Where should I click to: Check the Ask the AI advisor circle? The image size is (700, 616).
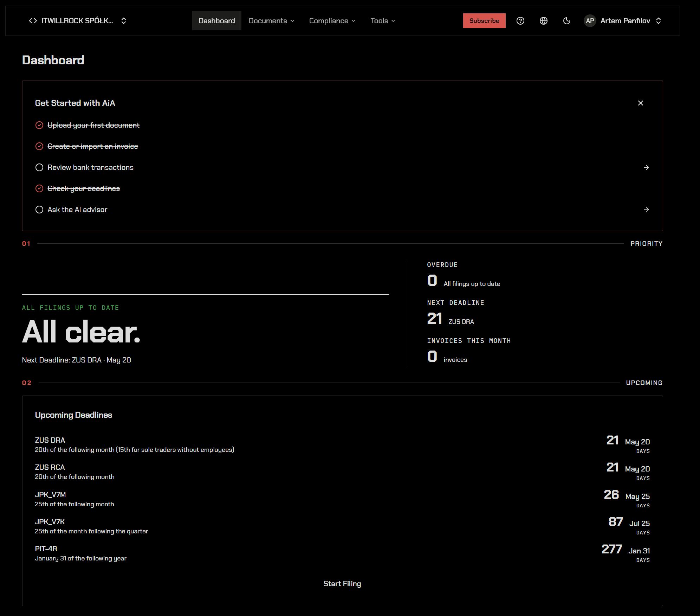click(39, 210)
